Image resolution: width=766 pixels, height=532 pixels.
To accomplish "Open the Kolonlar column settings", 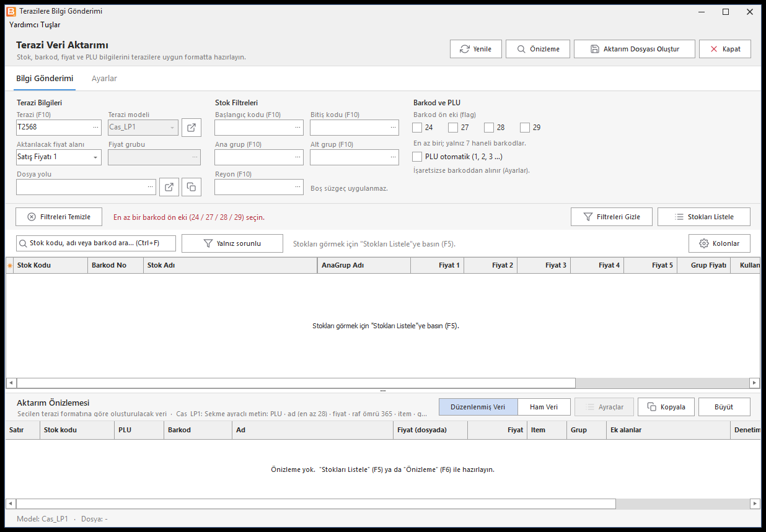I will 720,243.
